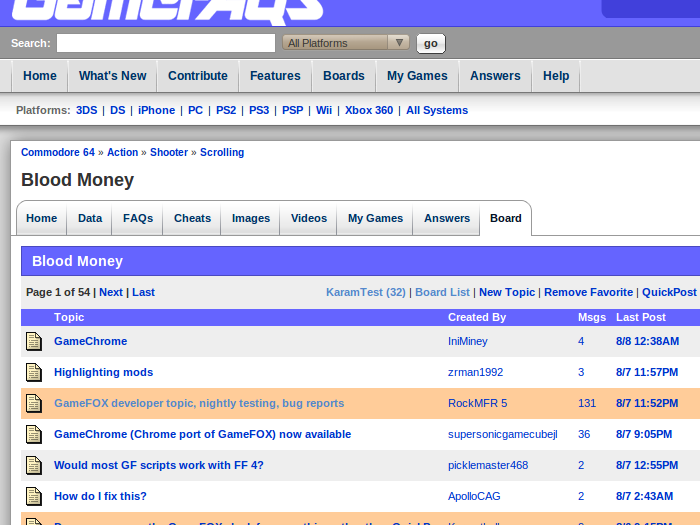Click into the Search text field
700x525 pixels.
166,43
